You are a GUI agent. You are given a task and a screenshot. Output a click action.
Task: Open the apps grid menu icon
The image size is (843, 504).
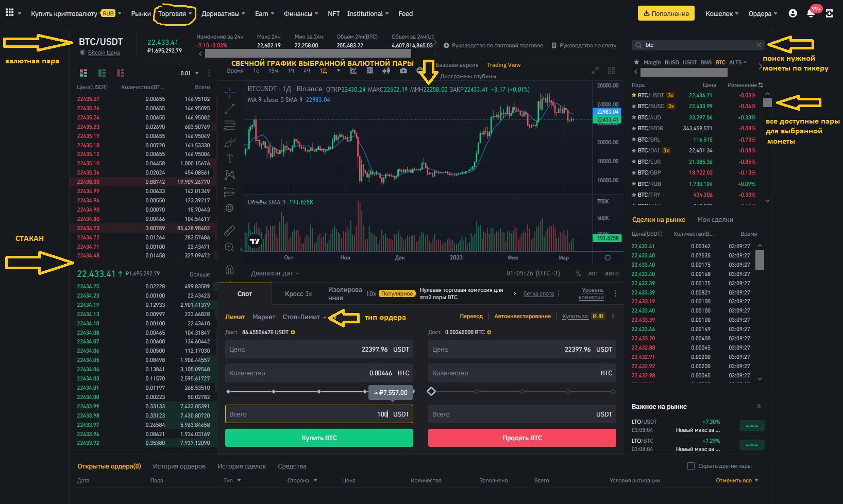[x=10, y=13]
